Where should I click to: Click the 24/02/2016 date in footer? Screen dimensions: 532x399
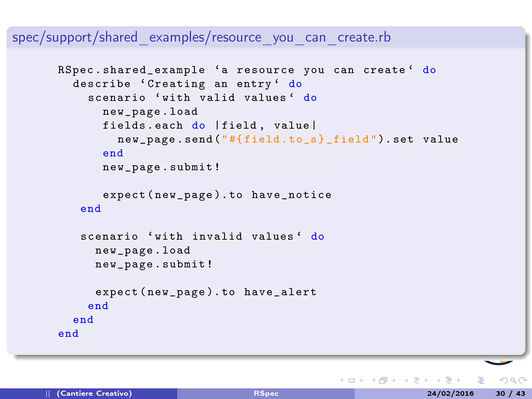click(450, 394)
